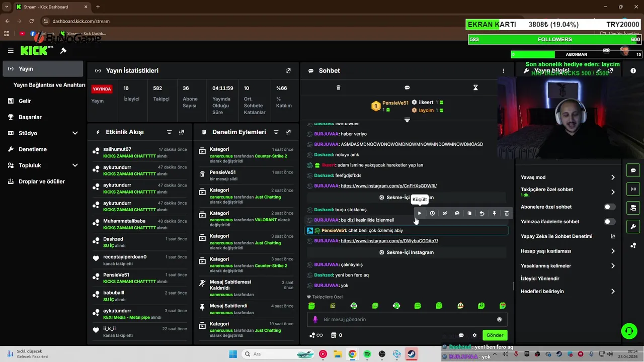Filter the Denetim Eylemleri list
The image size is (644, 362).
coord(276,132)
